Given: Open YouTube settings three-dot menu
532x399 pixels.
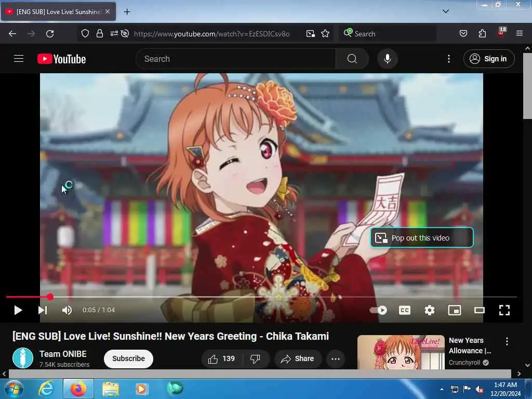Looking at the screenshot, I should click(448, 59).
